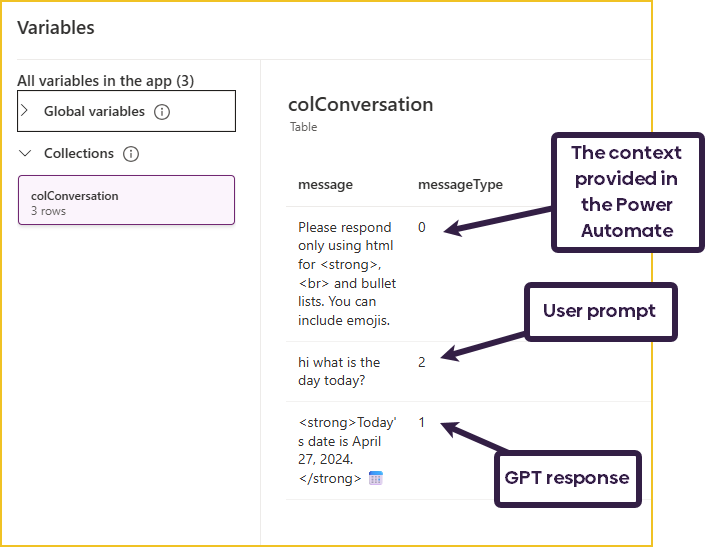
Task: Click the Global variables label
Action: tap(94, 112)
